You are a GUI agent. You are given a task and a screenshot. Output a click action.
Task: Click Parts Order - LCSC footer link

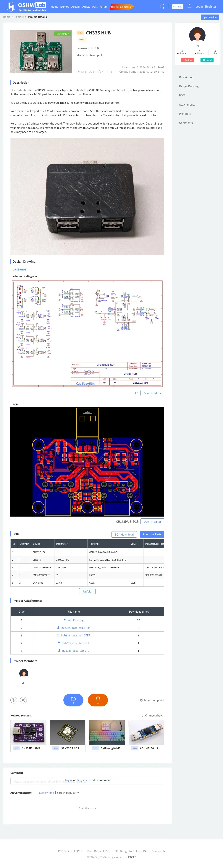98,851
